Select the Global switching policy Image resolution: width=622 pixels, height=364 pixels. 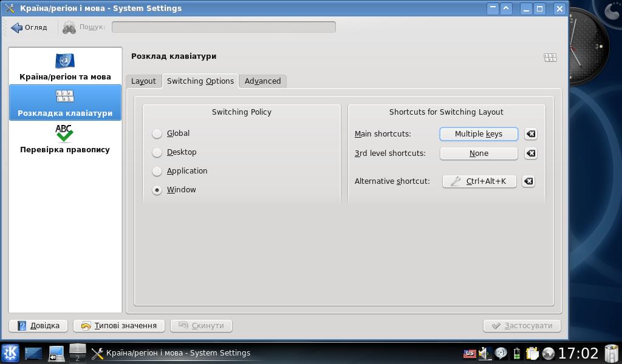click(171, 133)
